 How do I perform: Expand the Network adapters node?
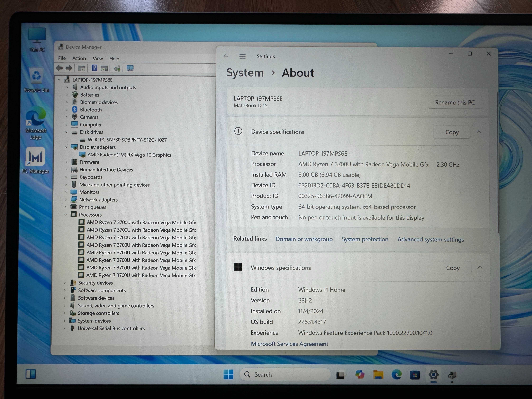point(66,200)
